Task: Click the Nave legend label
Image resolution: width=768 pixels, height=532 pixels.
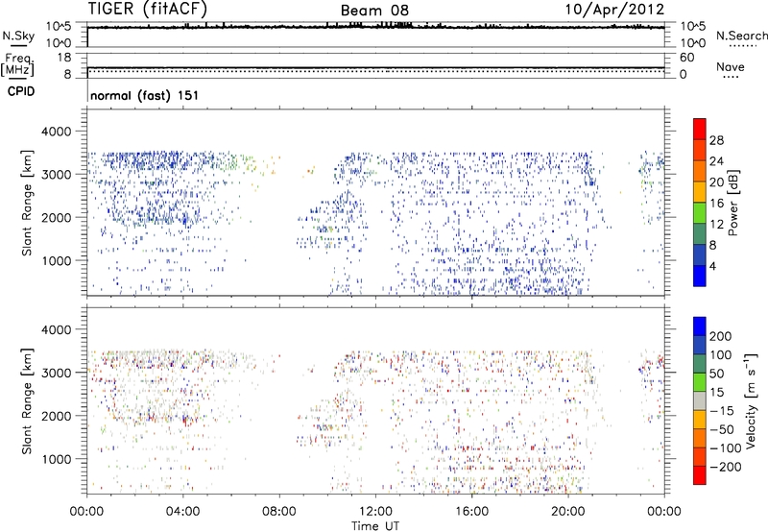Action: tap(731, 66)
